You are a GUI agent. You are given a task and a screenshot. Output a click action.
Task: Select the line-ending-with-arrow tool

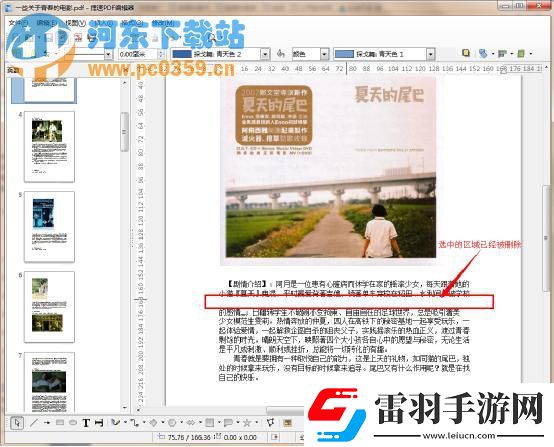pyautogui.click(x=47, y=423)
